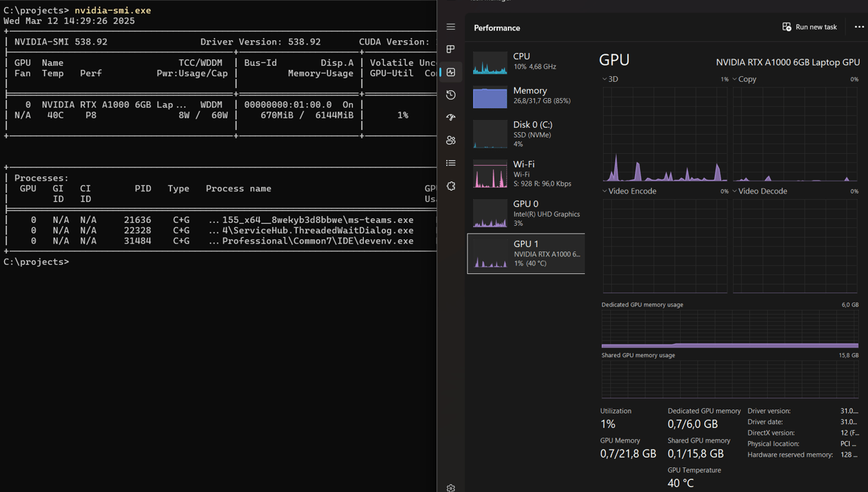The width and height of the screenshot is (868, 492).
Task: Click the Run new task button
Action: (x=809, y=27)
